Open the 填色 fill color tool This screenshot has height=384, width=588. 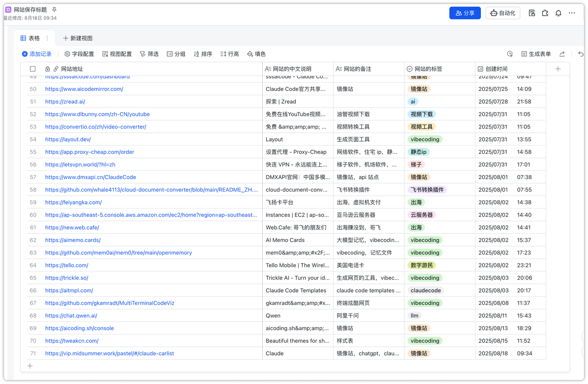[x=256, y=54]
